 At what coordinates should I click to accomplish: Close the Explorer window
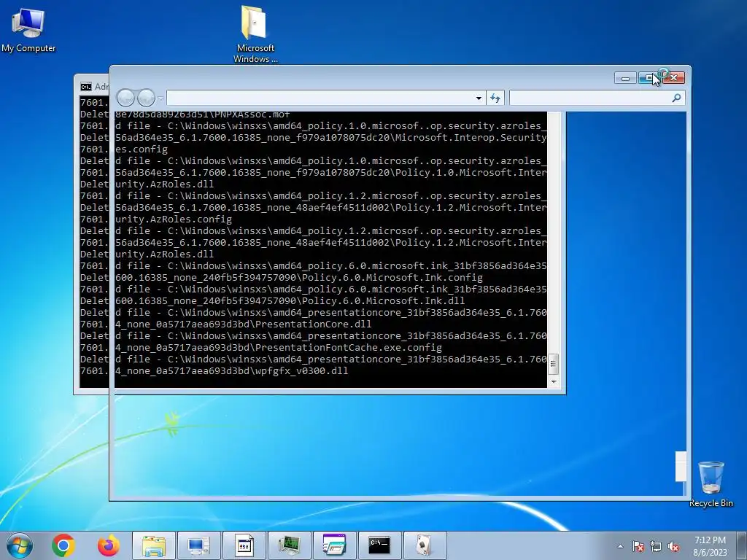point(674,77)
